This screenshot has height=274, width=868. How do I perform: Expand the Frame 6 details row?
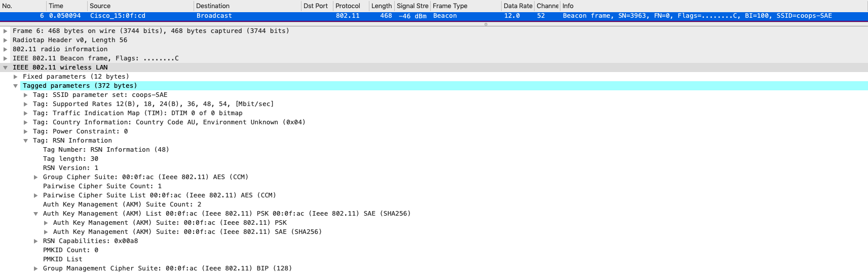point(6,31)
